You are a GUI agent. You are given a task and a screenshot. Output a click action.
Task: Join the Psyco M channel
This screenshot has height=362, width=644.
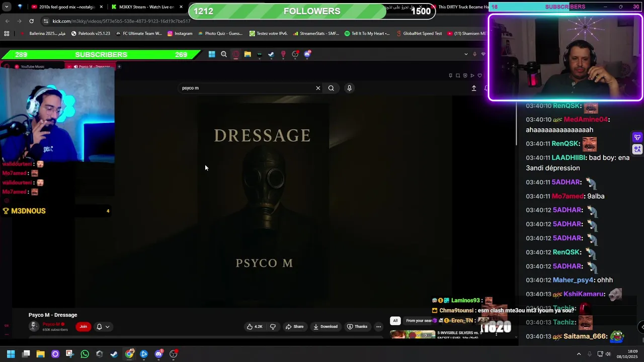[83, 327]
